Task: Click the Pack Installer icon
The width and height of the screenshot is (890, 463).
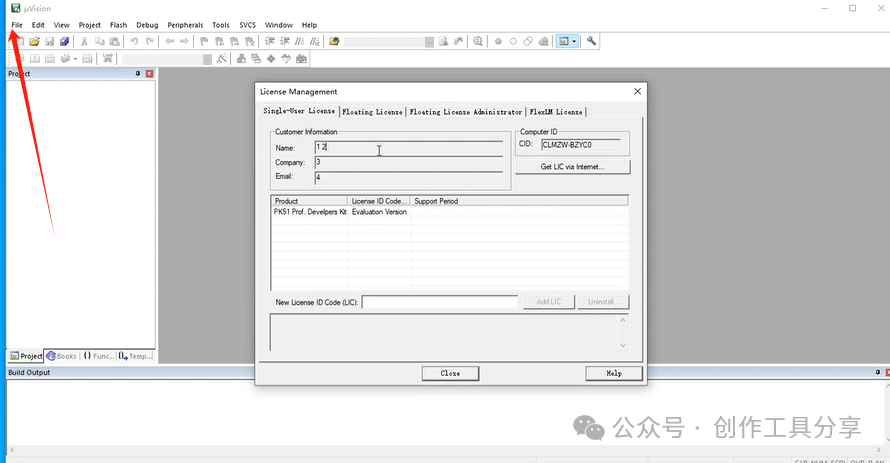Action: pyautogui.click(x=301, y=58)
